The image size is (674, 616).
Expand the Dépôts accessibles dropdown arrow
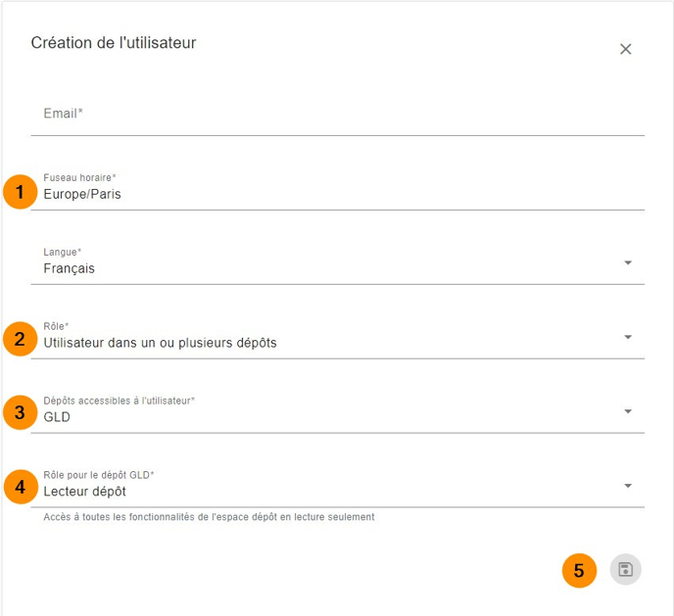pos(628,411)
